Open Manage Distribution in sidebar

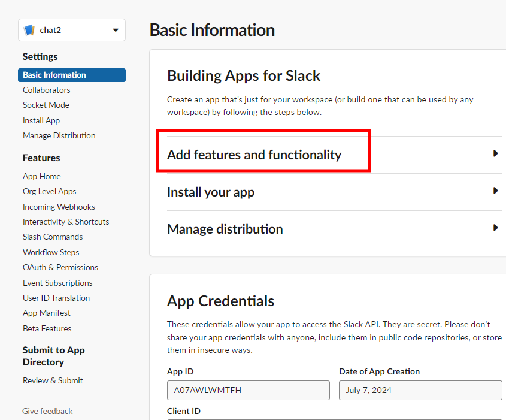click(x=59, y=135)
